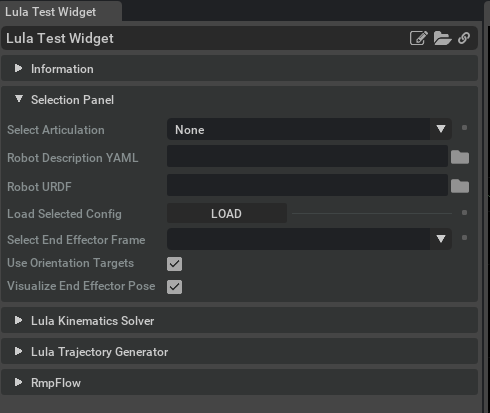Click the LOAD button
Viewport: 490px width, 413px height.
(x=227, y=213)
